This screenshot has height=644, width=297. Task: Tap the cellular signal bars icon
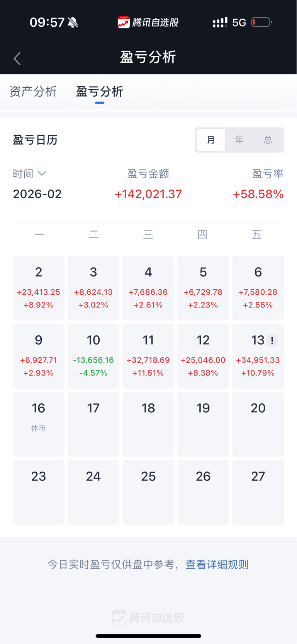pos(220,22)
